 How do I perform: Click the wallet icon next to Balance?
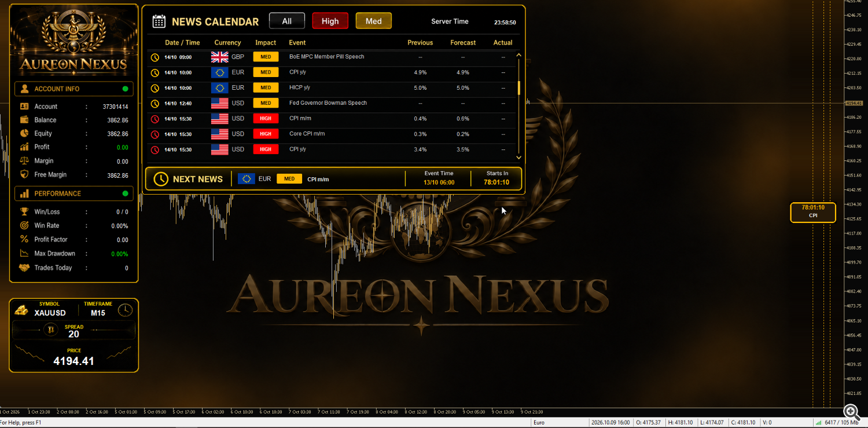[x=24, y=120]
